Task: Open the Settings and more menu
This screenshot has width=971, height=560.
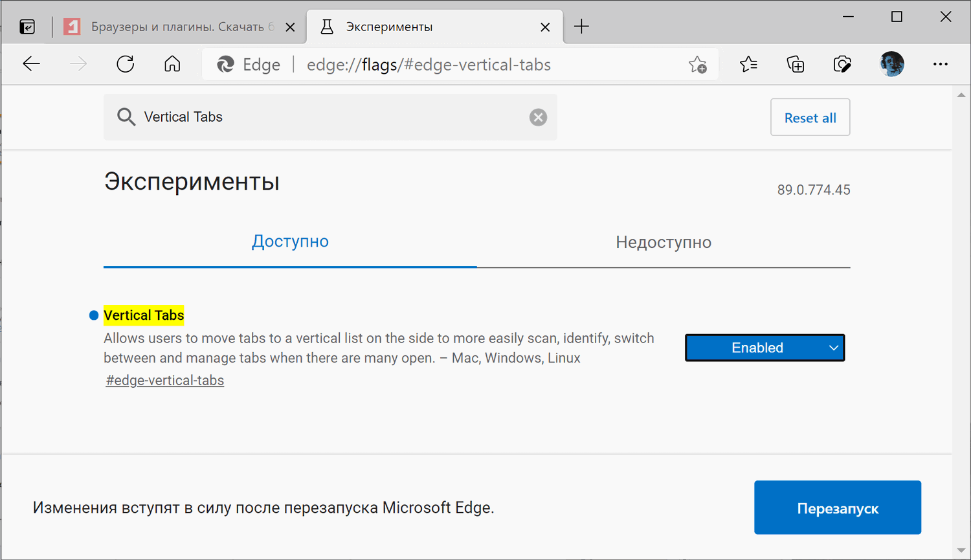Action: (941, 63)
